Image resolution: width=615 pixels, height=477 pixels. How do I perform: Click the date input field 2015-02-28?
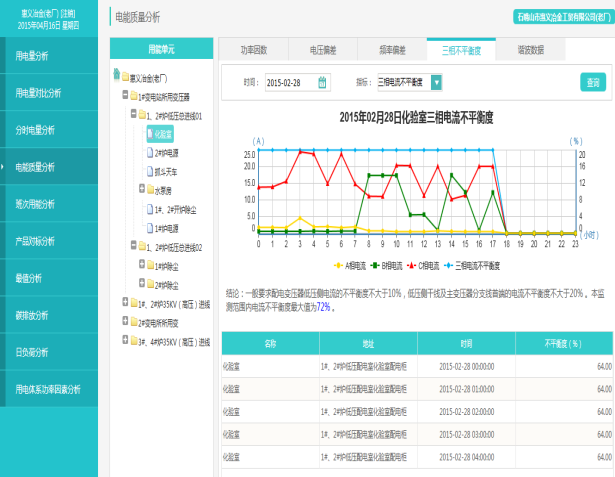289,82
